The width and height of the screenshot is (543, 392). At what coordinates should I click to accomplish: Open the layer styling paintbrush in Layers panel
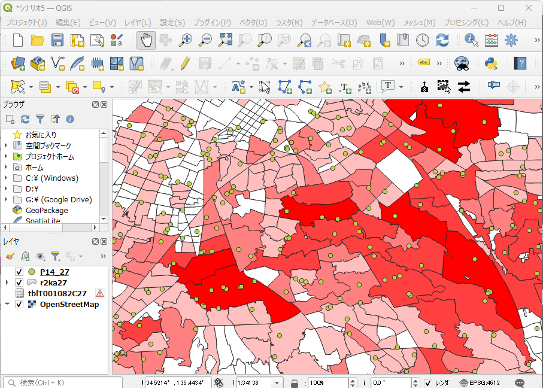coord(10,256)
